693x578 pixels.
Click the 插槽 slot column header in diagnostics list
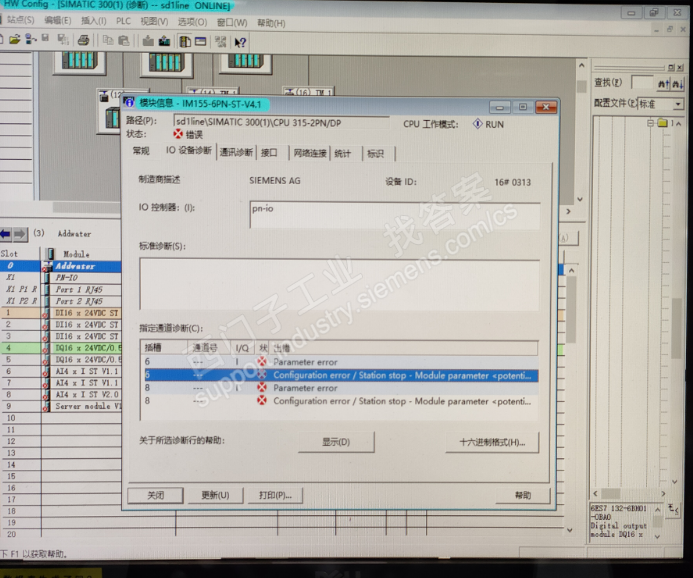tap(164, 348)
